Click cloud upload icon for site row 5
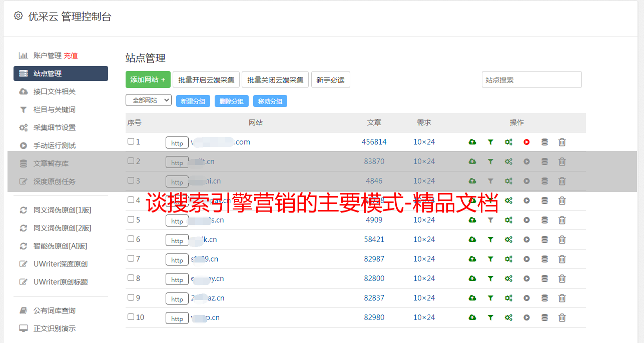This screenshot has width=644, height=343. pos(472,220)
